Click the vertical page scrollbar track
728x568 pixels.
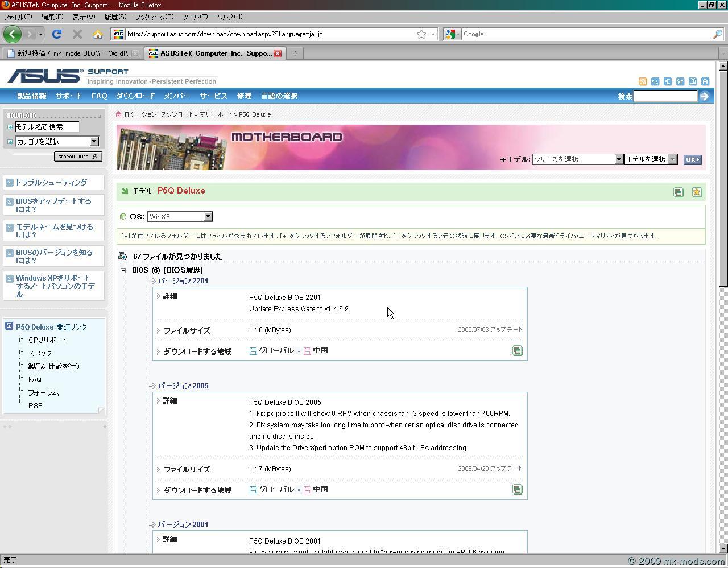[x=723, y=398]
